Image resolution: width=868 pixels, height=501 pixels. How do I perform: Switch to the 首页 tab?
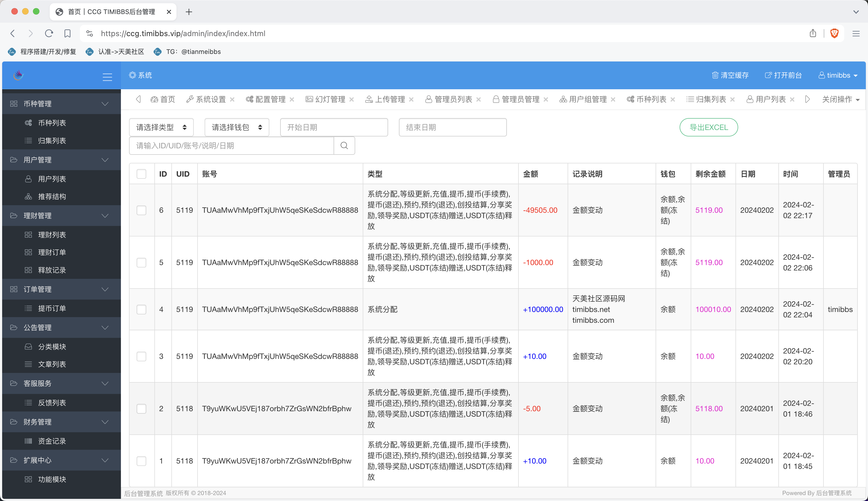point(163,99)
